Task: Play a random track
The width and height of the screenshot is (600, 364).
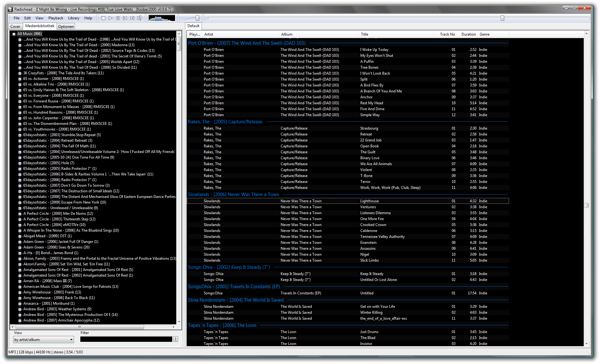Action: 140,18
